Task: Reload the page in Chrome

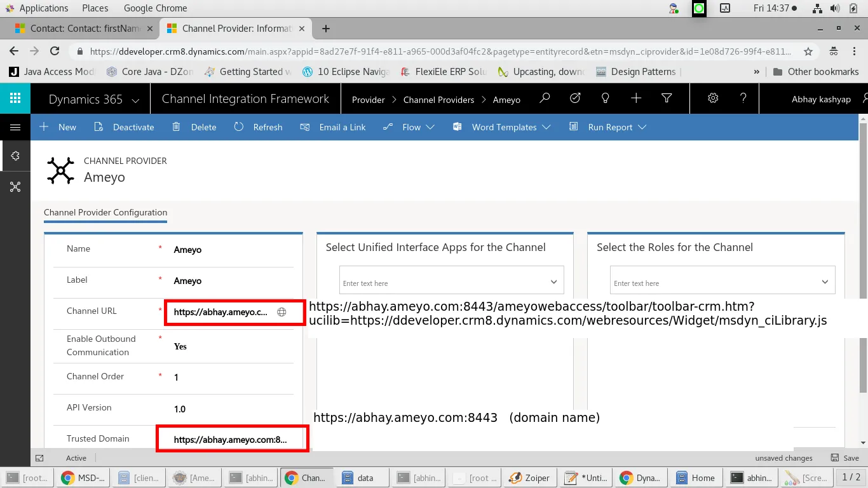Action: point(55,51)
